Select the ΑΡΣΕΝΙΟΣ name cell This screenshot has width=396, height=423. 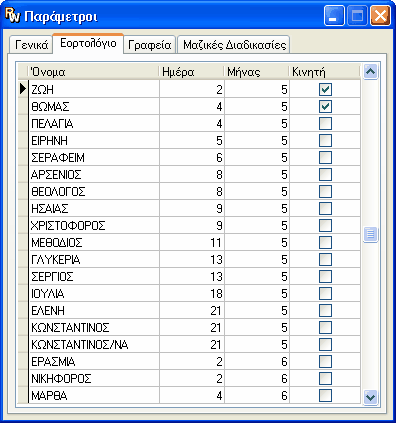tap(94, 174)
